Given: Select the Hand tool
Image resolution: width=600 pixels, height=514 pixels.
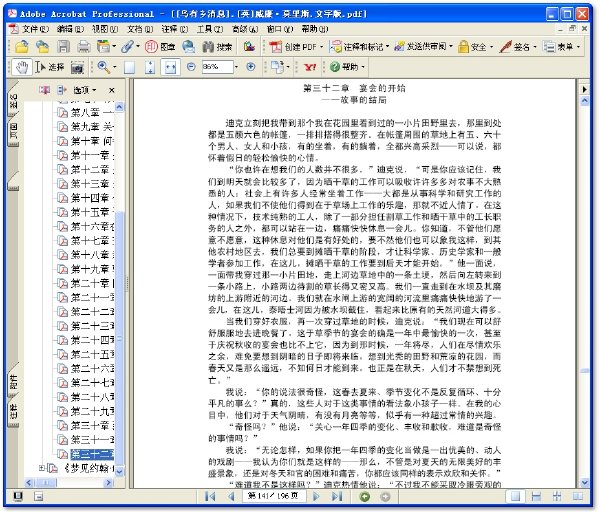Looking at the screenshot, I should [x=22, y=67].
